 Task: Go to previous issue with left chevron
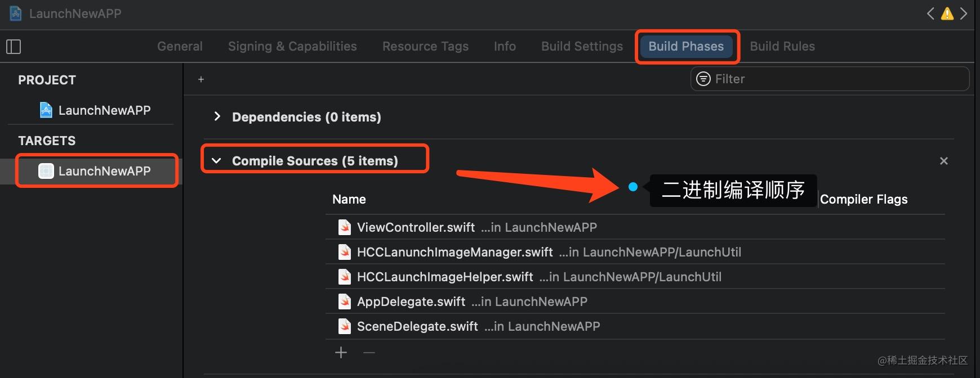tap(930, 13)
